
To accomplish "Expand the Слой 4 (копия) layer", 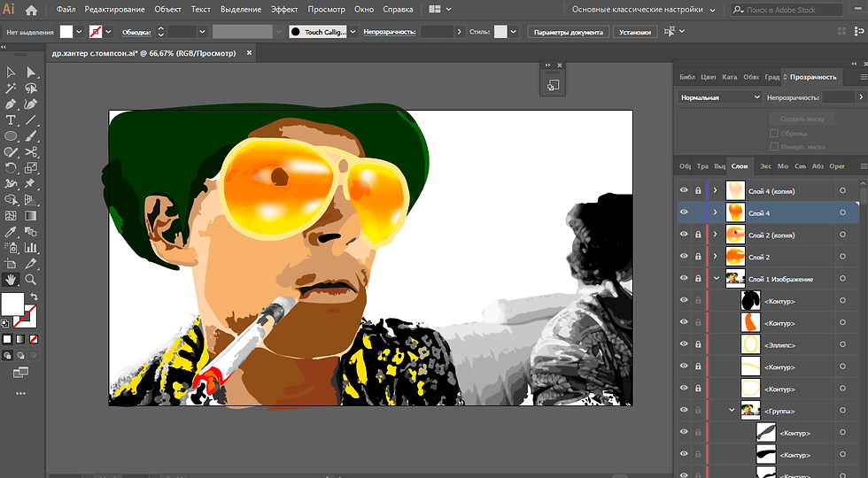I will (716, 190).
